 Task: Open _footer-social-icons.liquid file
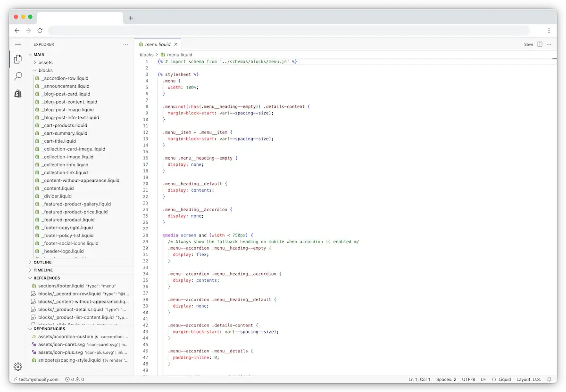[70, 243]
